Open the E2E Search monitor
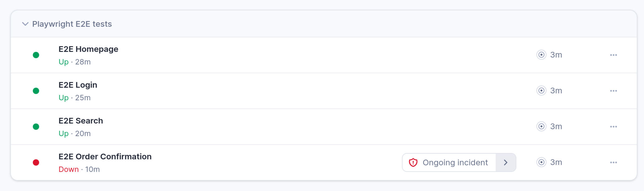644x191 pixels. pyautogui.click(x=81, y=121)
